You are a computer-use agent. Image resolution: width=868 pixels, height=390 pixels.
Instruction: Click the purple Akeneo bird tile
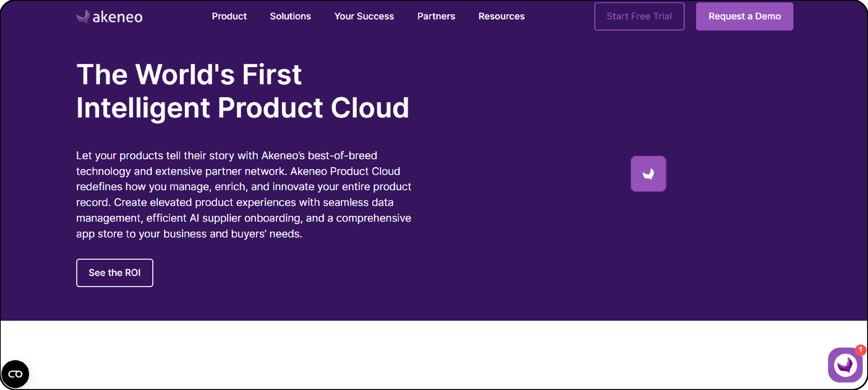tap(648, 174)
